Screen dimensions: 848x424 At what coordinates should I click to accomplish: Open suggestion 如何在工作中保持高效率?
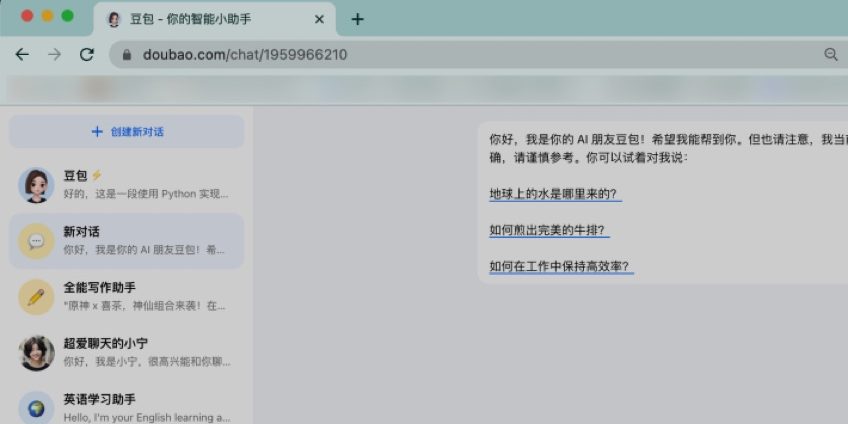pos(561,266)
